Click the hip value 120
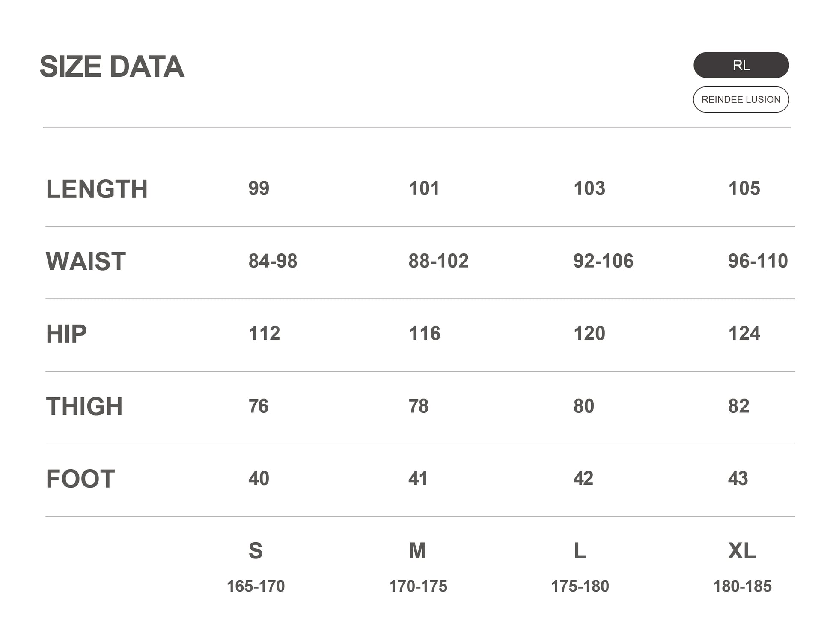833x644 pixels. (589, 334)
